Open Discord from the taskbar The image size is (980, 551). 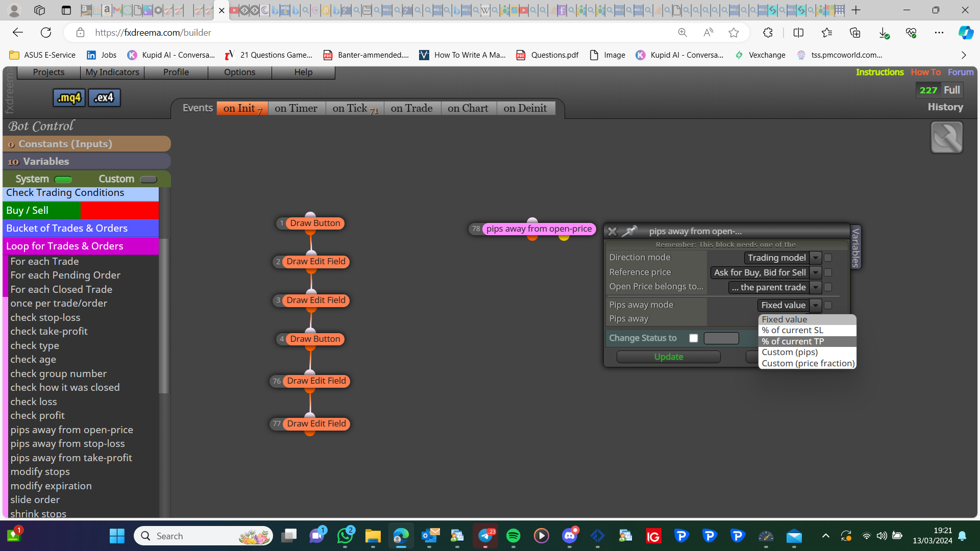click(570, 536)
